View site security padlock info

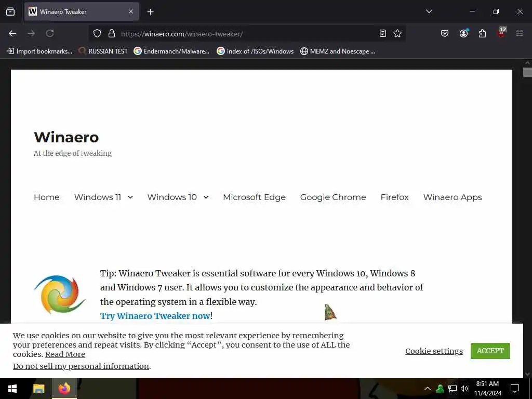pyautogui.click(x=112, y=33)
